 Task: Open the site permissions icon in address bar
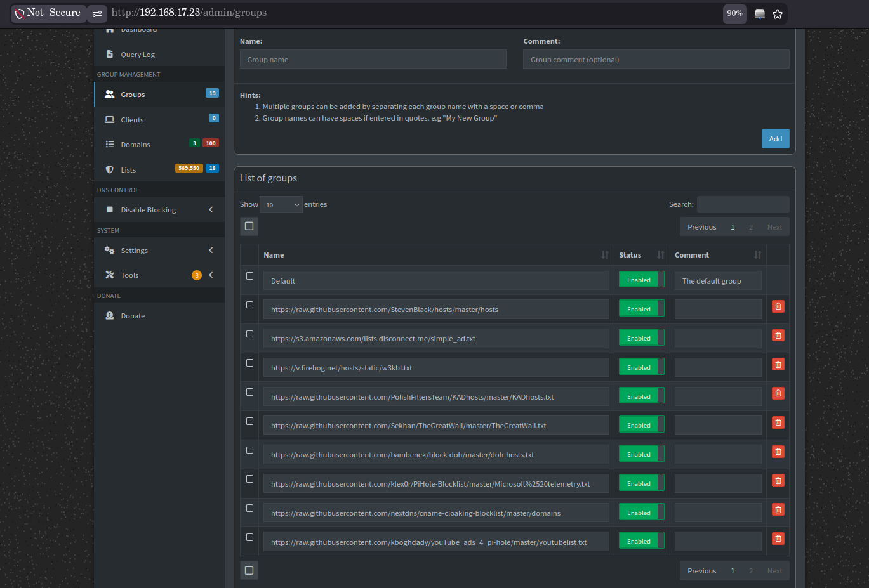(x=97, y=13)
